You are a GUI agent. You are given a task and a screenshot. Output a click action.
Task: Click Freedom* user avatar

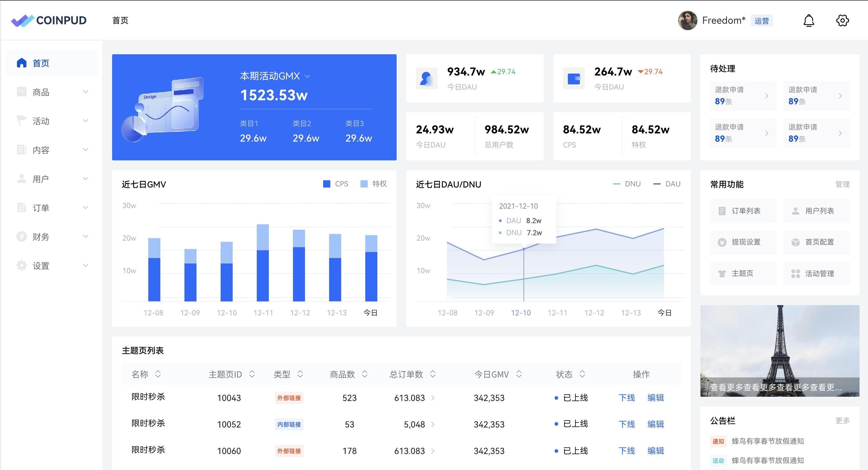coord(687,21)
